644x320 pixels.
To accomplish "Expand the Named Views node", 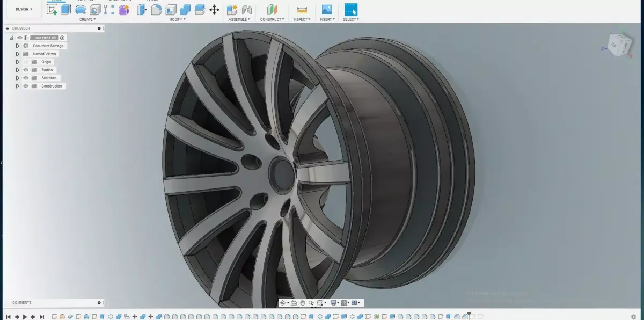I will [18, 54].
